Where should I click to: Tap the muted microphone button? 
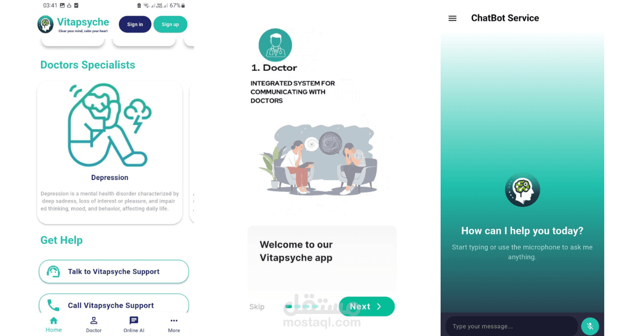(590, 326)
